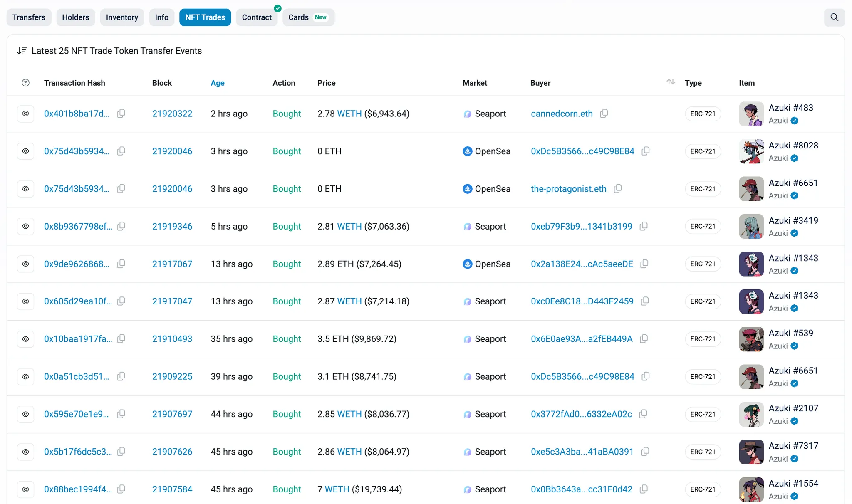Copy hash 0x0a51cb3d51...
Viewport: 852px width, 504px height.
click(x=121, y=376)
